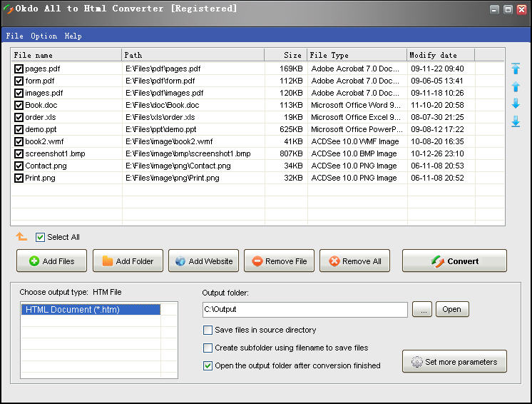Click the move-to-bottom arrow icon
Screen dimensions: 532x404
pos(516,122)
